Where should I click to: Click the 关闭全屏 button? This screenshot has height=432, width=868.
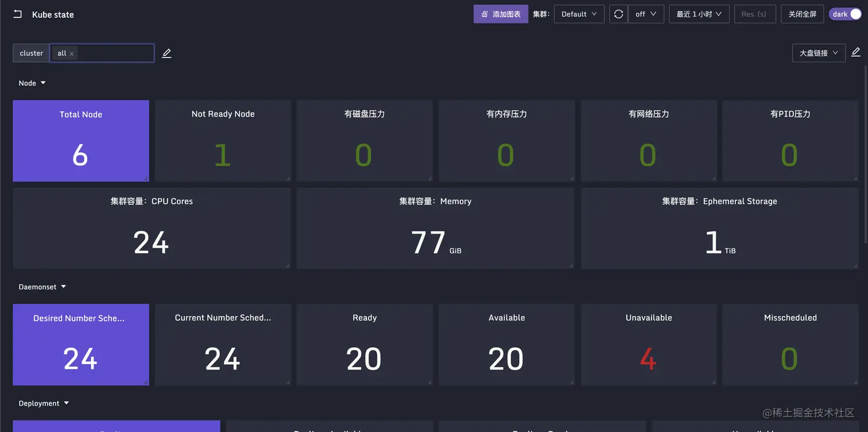803,14
